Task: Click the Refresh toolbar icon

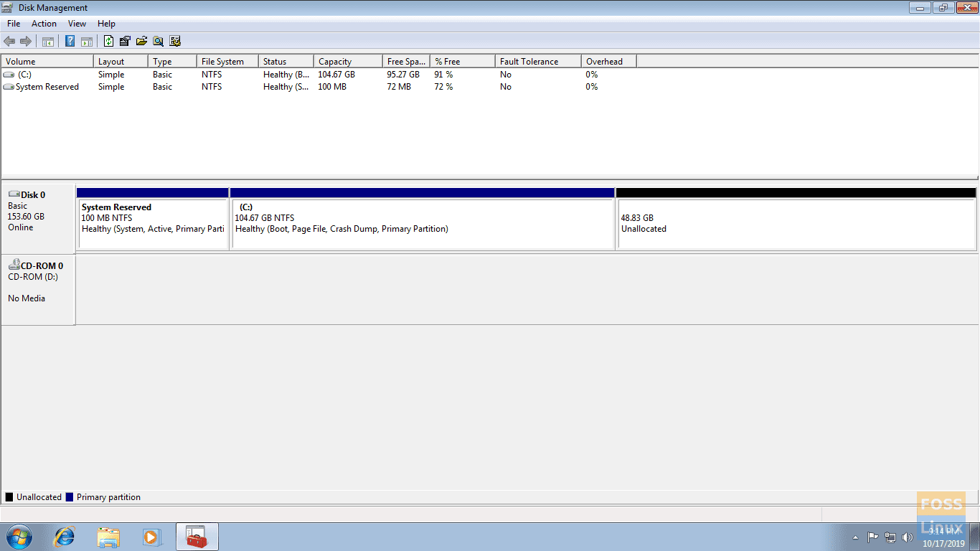Action: point(108,41)
